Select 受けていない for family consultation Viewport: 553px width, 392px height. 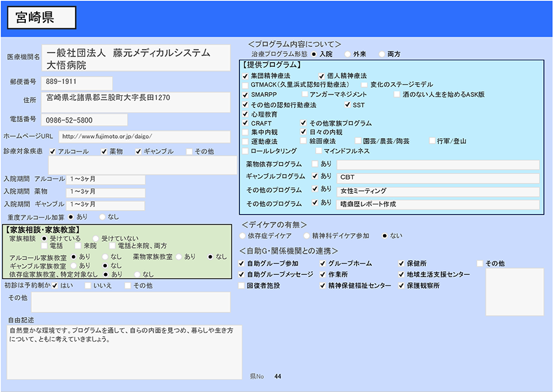coord(96,238)
